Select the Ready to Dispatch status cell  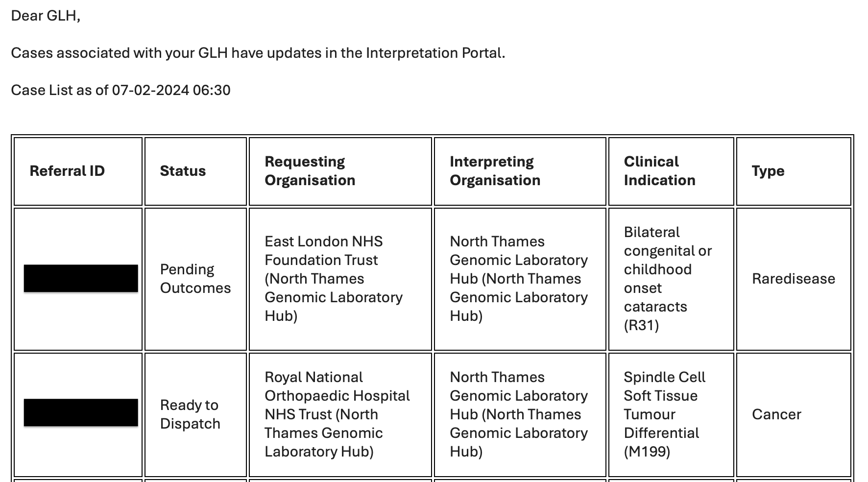tap(190, 414)
